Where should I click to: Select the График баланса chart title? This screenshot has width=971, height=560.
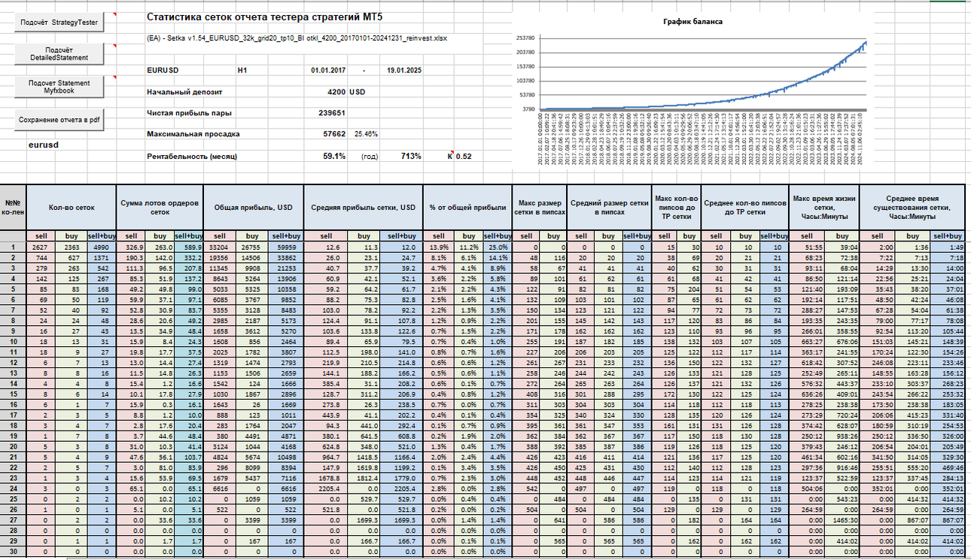click(692, 22)
